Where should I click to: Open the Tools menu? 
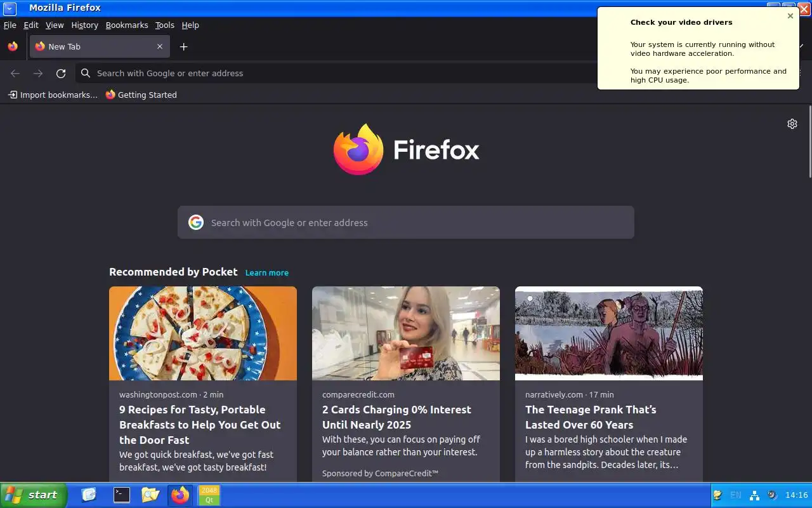pyautogui.click(x=164, y=25)
